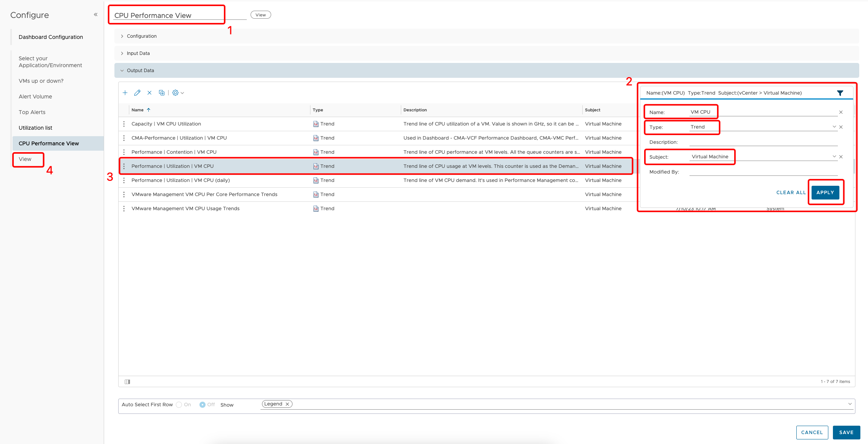Click the filter funnel icon in the filter panel
Screen dimensions: 868x444
(x=841, y=93)
